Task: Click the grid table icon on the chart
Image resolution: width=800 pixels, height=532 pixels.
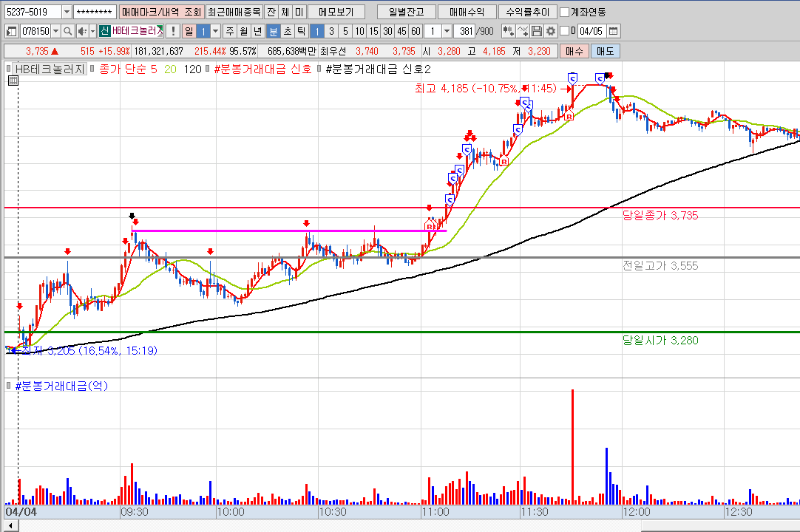Action: point(13,81)
